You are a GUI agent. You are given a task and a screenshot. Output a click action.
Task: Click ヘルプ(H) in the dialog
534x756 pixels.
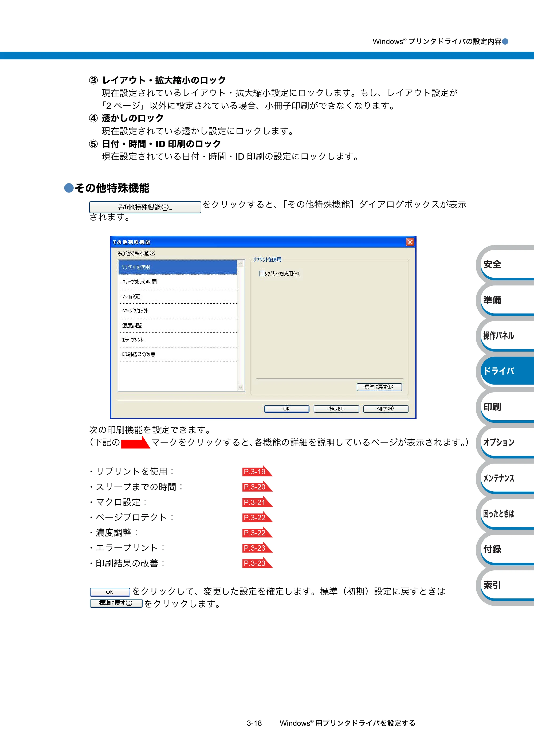tap(386, 409)
